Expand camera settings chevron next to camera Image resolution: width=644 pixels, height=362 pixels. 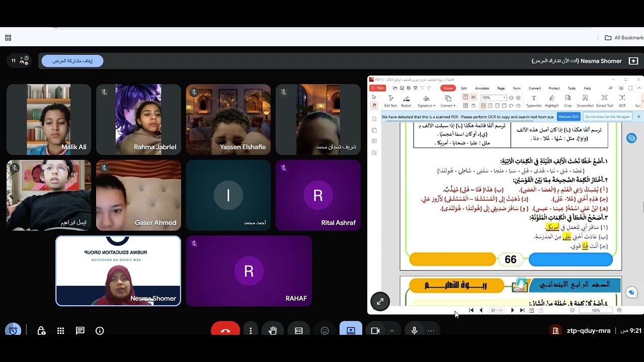tap(391, 330)
